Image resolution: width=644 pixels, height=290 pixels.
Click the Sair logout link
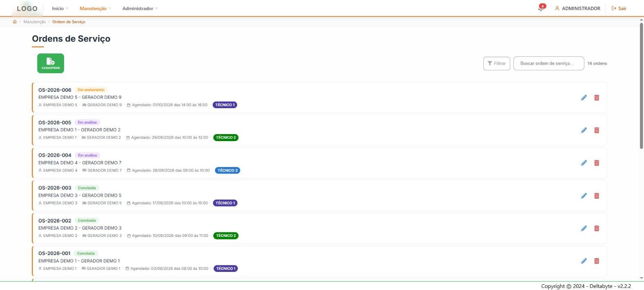coord(619,8)
